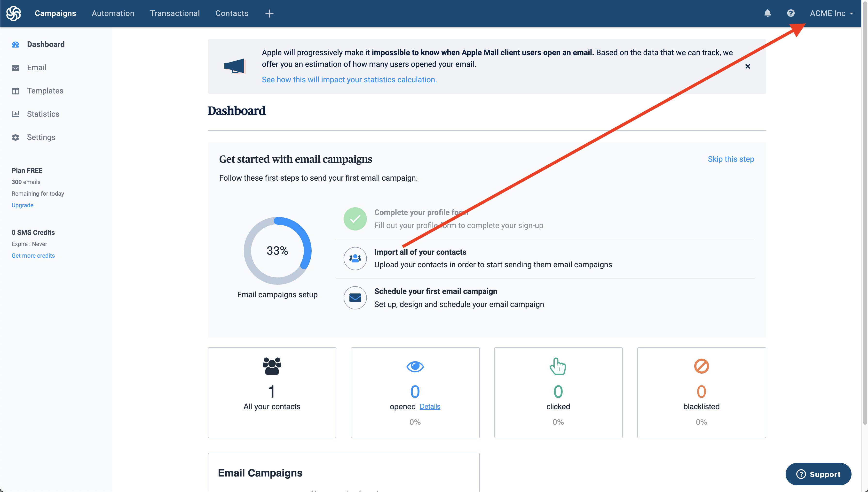
Task: Click the 33% setup progress ring
Action: coord(277,251)
